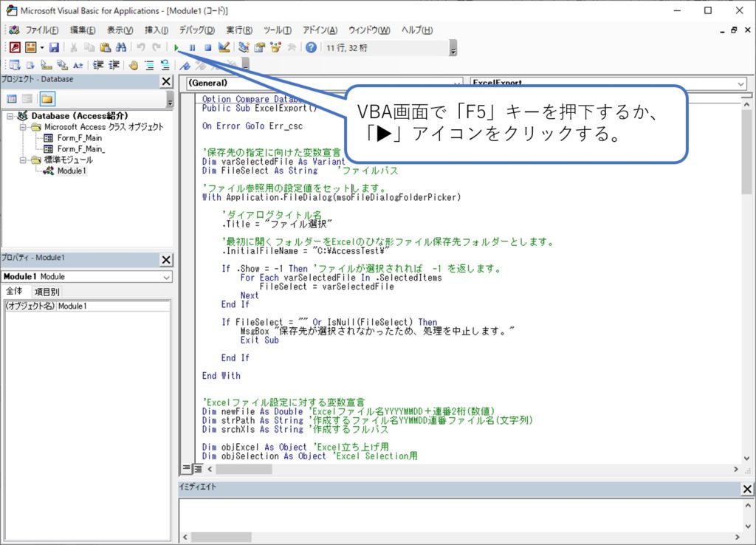Click the Insert Module toolbar icon
Viewport: 756px width, 545px height.
pyautogui.click(x=31, y=47)
